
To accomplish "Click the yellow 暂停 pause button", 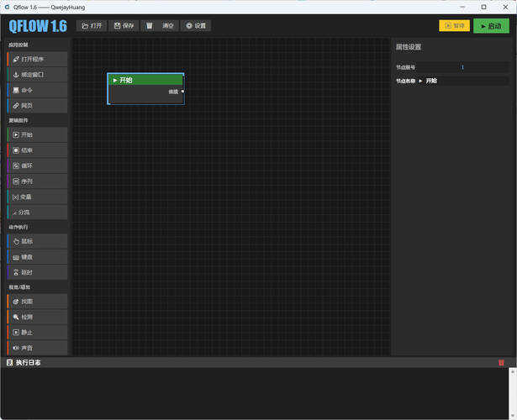I will point(454,26).
